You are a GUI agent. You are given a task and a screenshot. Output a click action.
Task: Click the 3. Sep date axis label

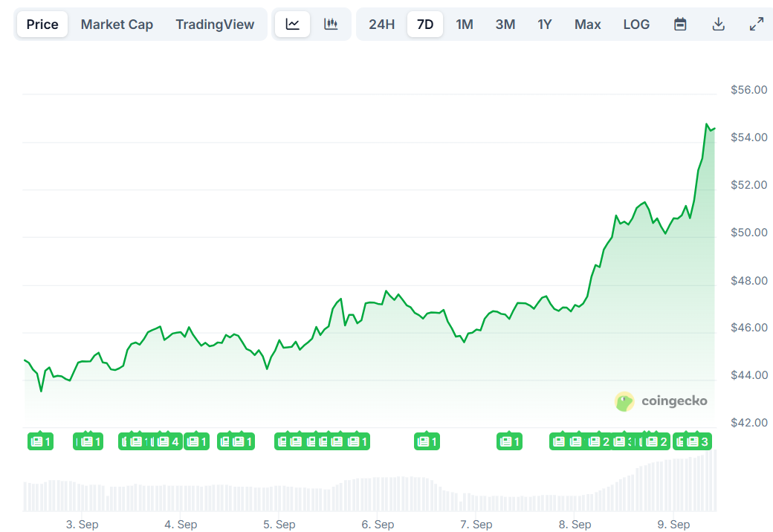pyautogui.click(x=83, y=524)
